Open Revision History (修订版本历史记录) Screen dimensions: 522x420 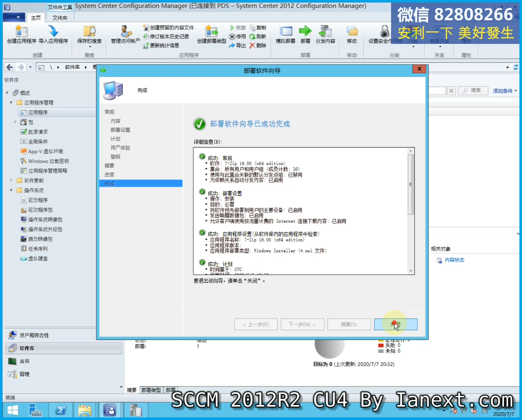166,37
